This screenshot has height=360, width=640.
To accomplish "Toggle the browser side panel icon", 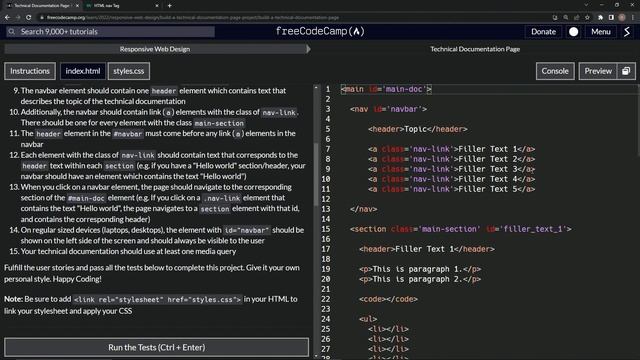I will coord(611,18).
